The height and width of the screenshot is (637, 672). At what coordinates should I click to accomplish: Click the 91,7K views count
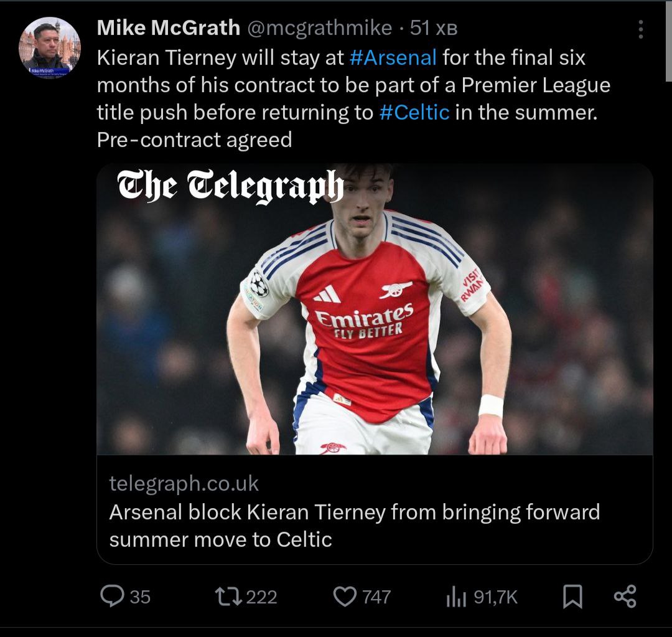click(495, 597)
